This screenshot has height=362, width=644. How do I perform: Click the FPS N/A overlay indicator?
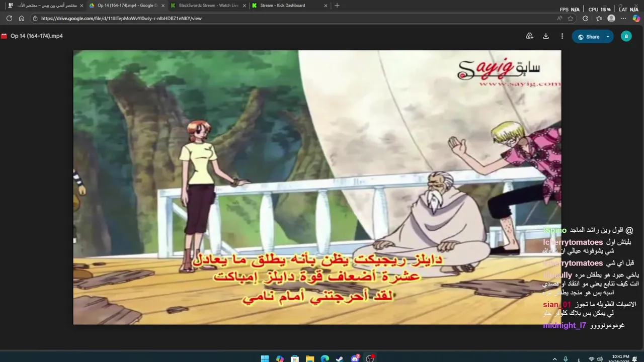click(x=570, y=10)
